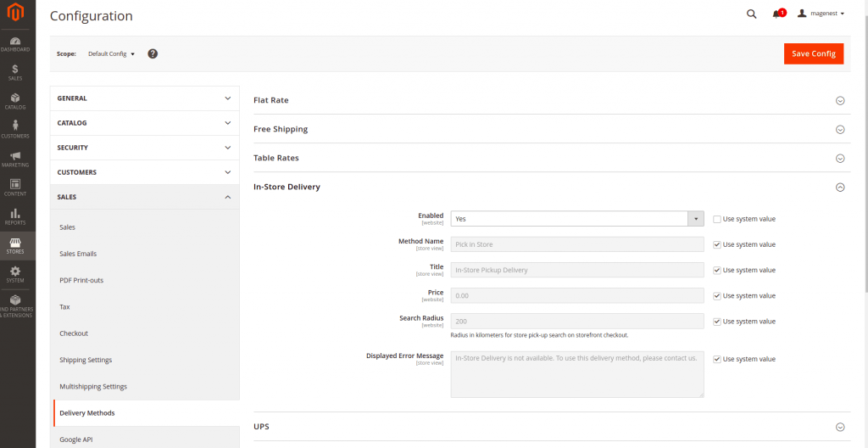This screenshot has width=868, height=448.
Task: Select the Checkout tab
Action: (x=146, y=333)
